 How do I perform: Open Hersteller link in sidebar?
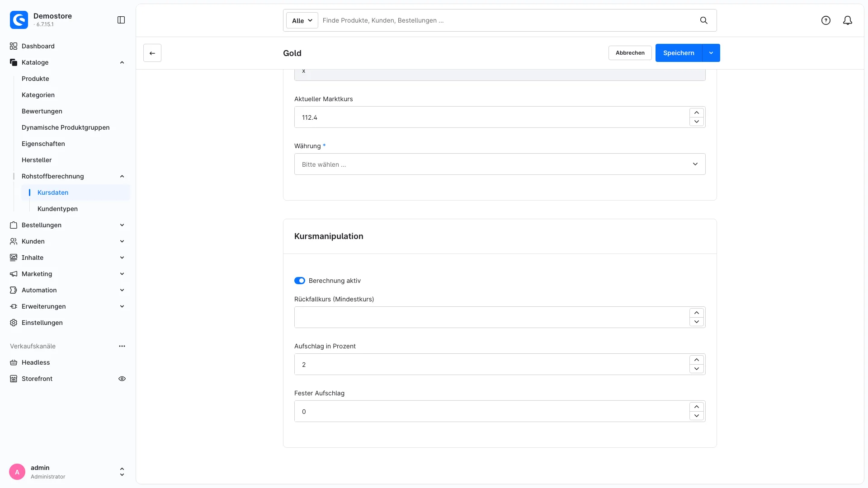click(x=37, y=160)
